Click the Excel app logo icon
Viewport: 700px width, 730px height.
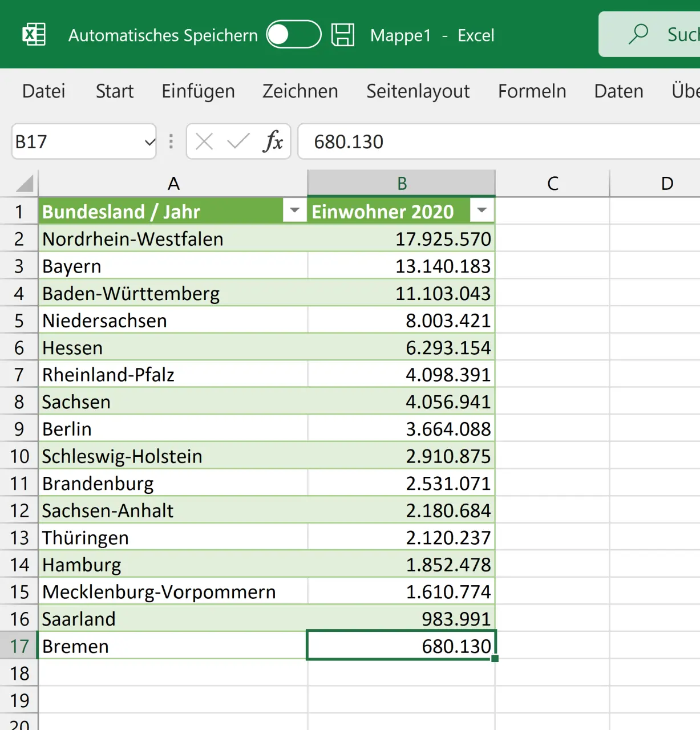tap(34, 35)
